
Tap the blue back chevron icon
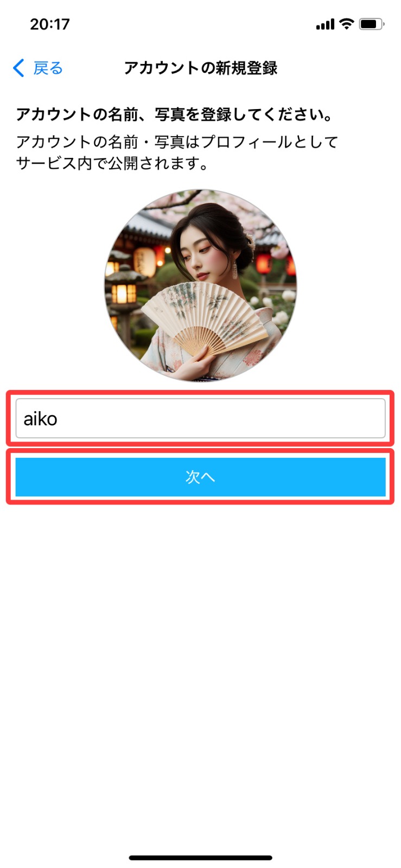point(18,68)
